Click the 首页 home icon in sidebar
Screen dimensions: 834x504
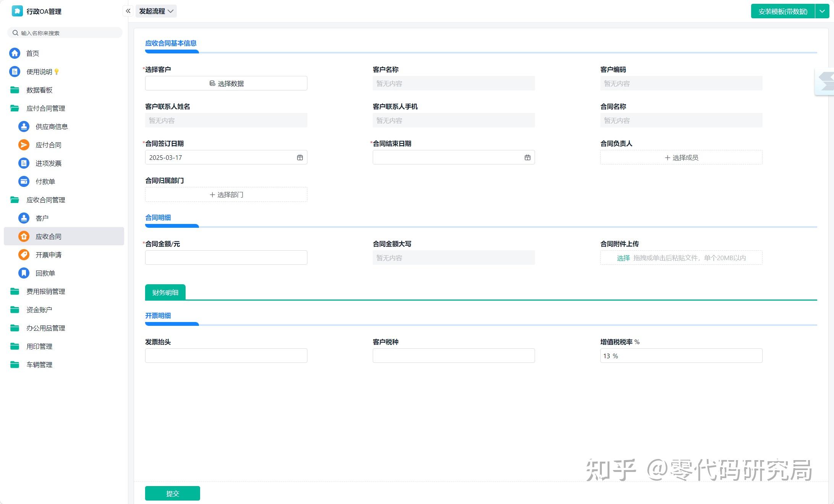[15, 53]
